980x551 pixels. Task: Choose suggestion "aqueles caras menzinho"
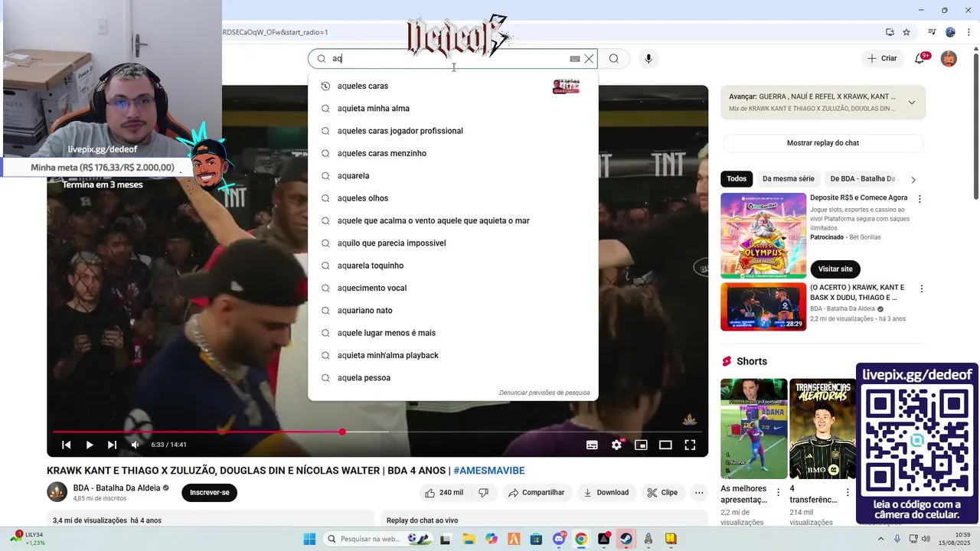click(452, 153)
